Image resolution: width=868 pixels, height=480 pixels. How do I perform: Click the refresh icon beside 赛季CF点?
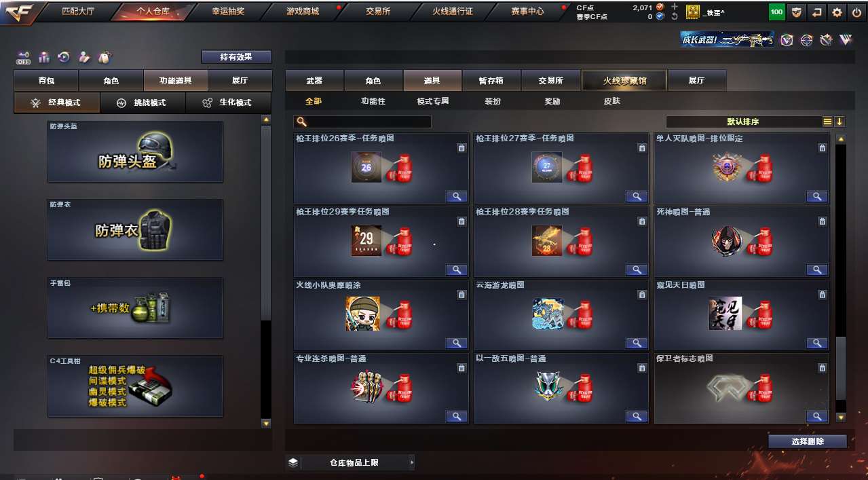tap(675, 16)
